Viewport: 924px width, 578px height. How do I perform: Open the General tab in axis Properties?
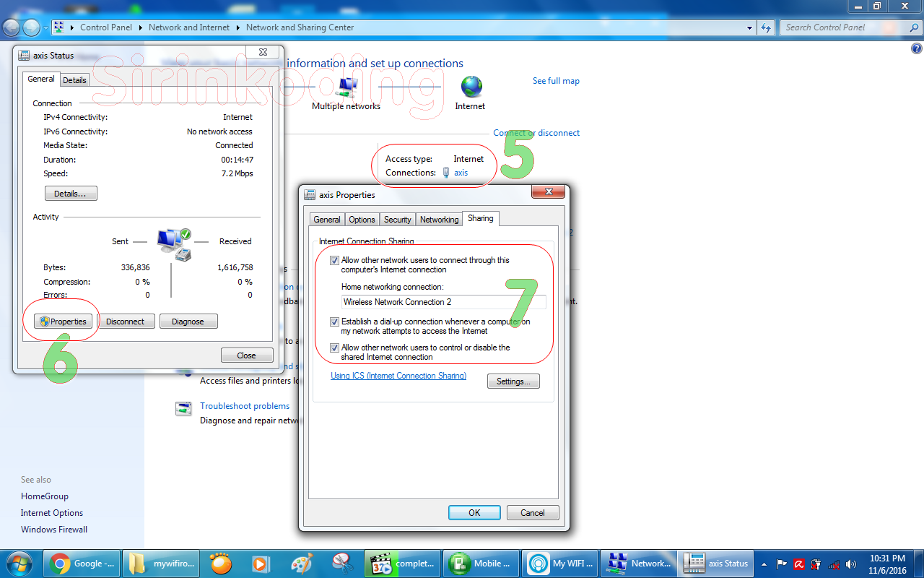click(327, 220)
